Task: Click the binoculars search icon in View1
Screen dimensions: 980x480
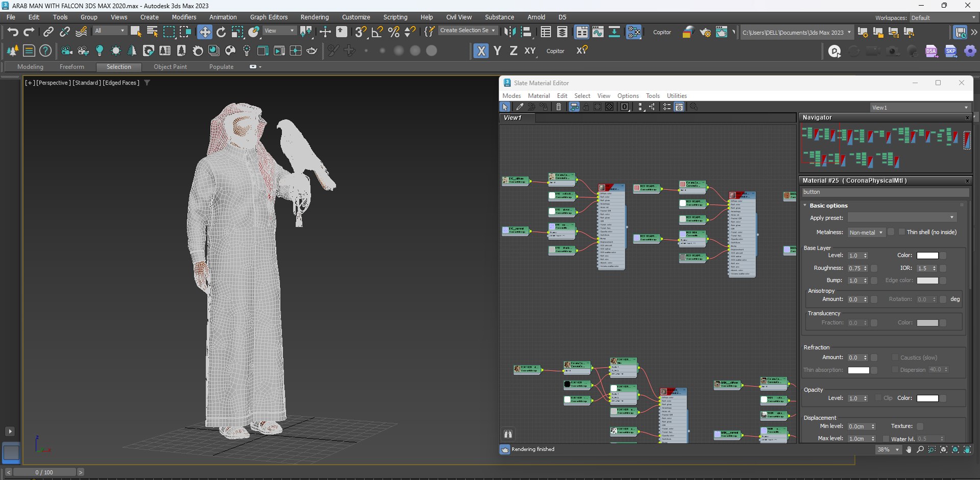Action: (x=508, y=434)
